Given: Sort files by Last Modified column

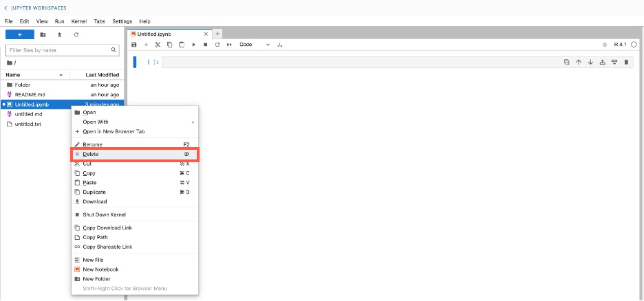Looking at the screenshot, I should point(97,75).
